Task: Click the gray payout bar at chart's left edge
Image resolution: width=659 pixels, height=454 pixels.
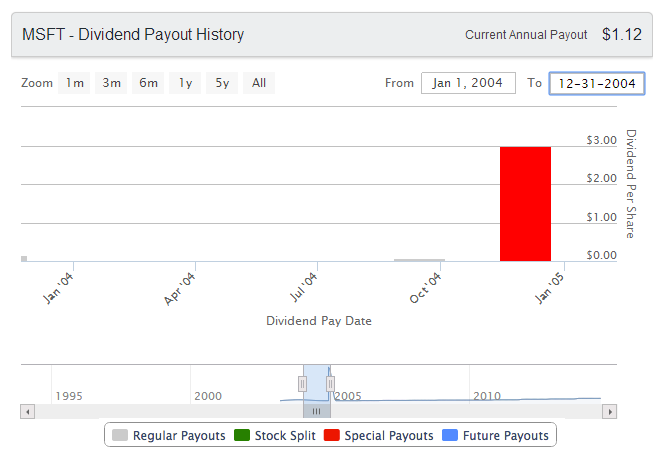Action: (24, 259)
